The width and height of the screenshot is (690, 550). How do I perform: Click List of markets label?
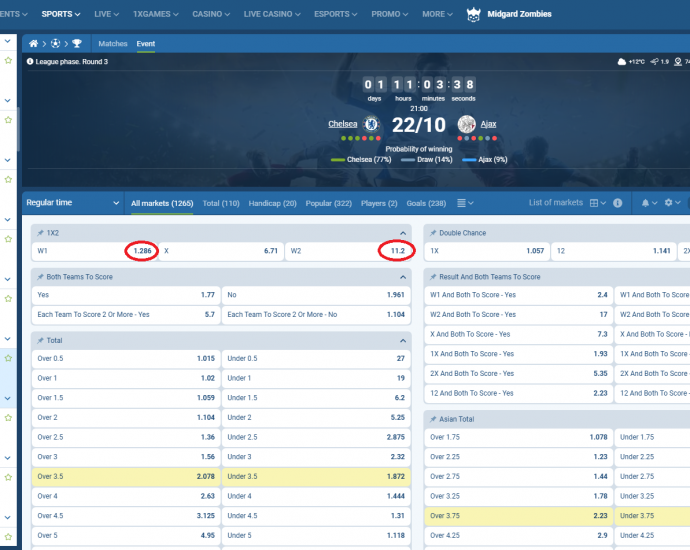click(x=556, y=202)
